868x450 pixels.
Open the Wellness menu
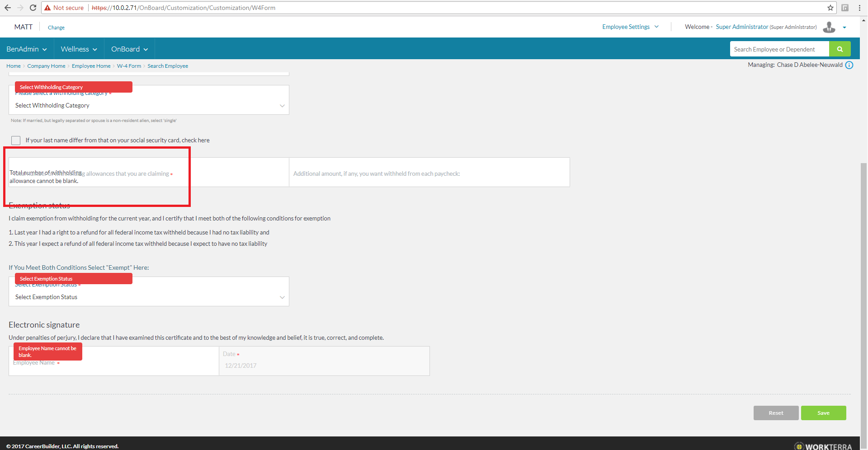[79, 49]
